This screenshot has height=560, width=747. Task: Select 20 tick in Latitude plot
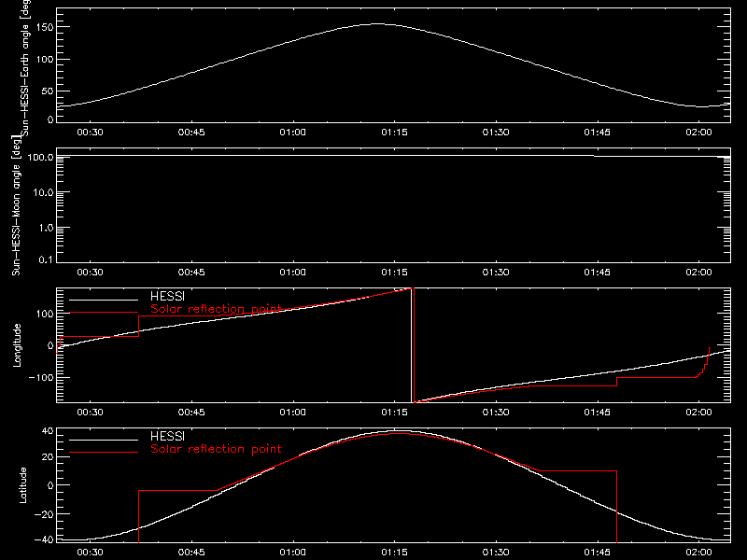point(48,457)
